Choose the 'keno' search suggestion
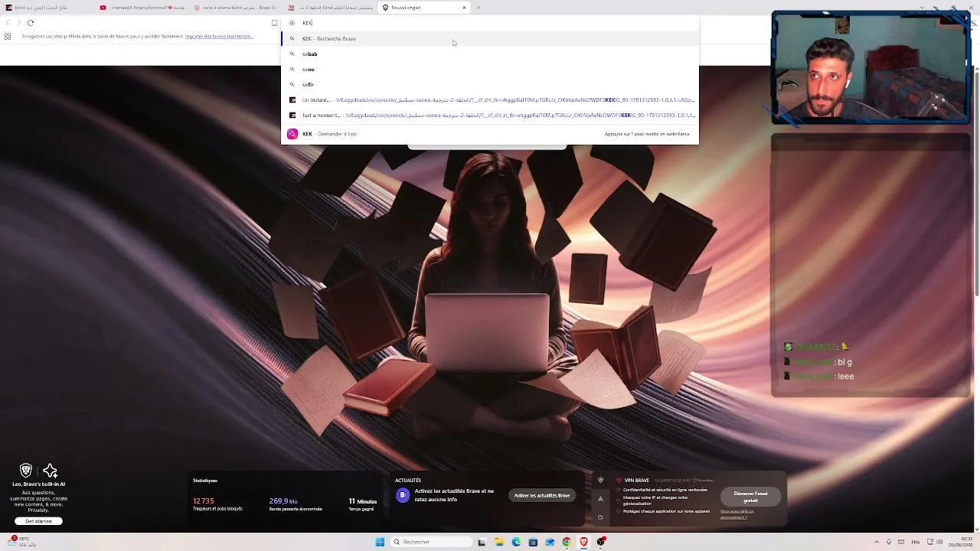 pos(490,69)
